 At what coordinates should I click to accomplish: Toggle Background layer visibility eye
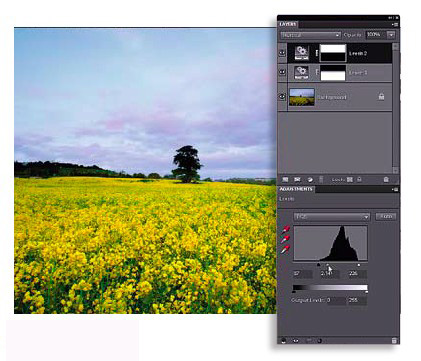282,97
